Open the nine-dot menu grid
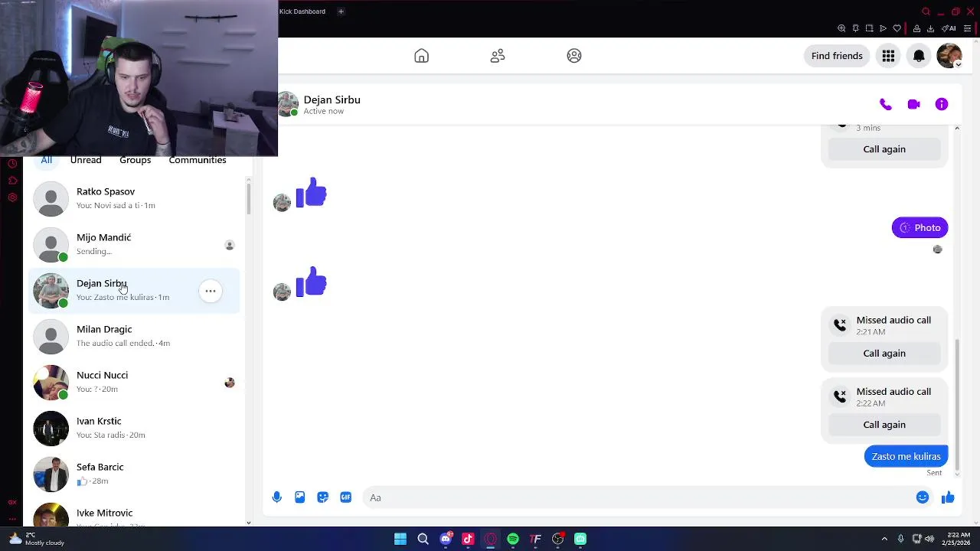This screenshot has width=980, height=551. click(888, 56)
